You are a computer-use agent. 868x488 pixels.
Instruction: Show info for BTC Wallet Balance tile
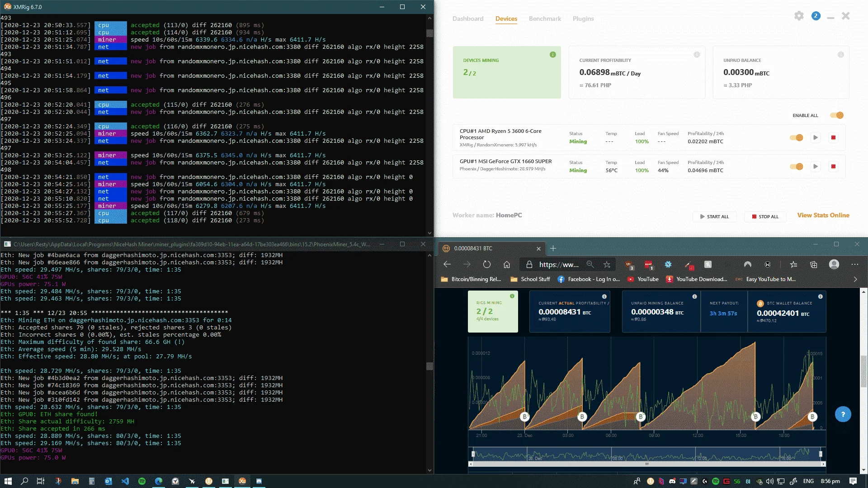click(820, 296)
